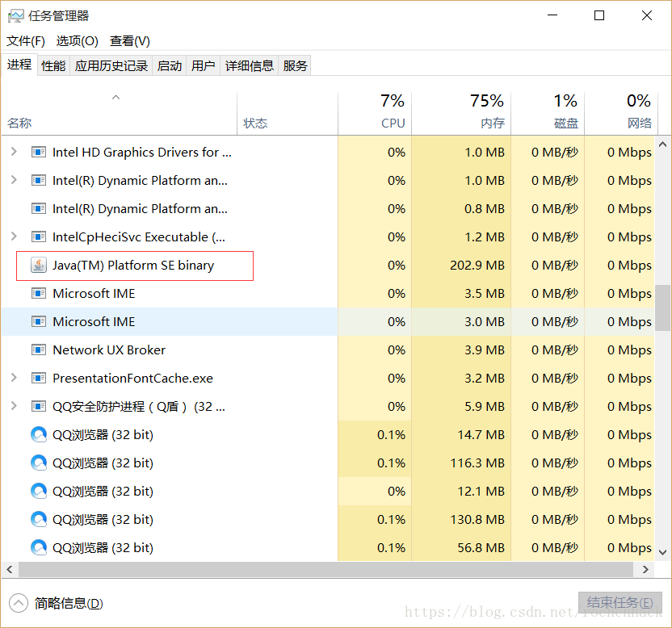Viewport: 672px width, 628px height.
Task: Select the Java(TM) Platform SE binary row
Action: pos(328,266)
